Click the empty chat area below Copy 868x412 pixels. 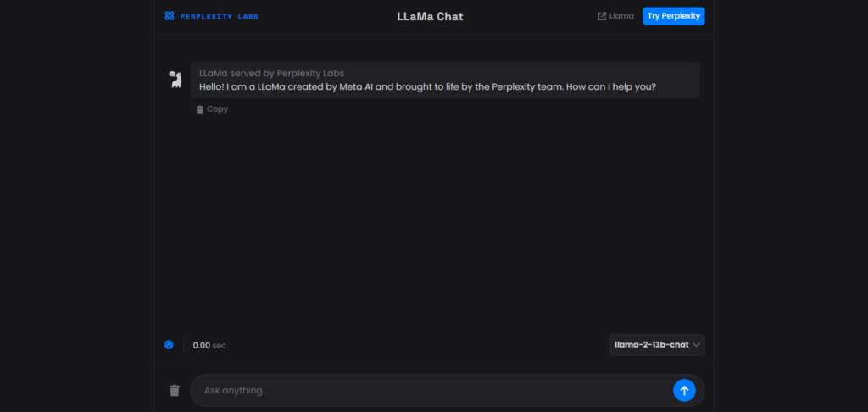432,220
